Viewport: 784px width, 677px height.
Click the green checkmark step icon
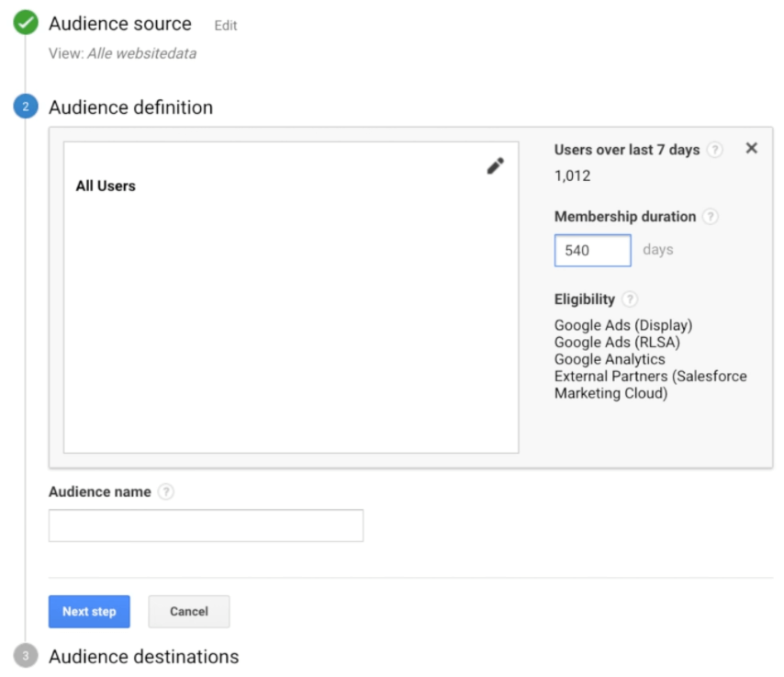26,23
